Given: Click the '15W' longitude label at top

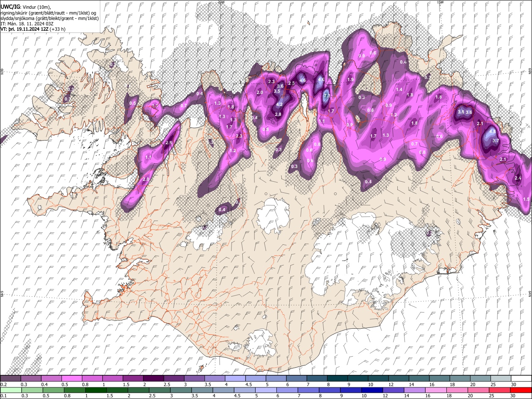Looking at the screenshot, I should click(440, 2).
